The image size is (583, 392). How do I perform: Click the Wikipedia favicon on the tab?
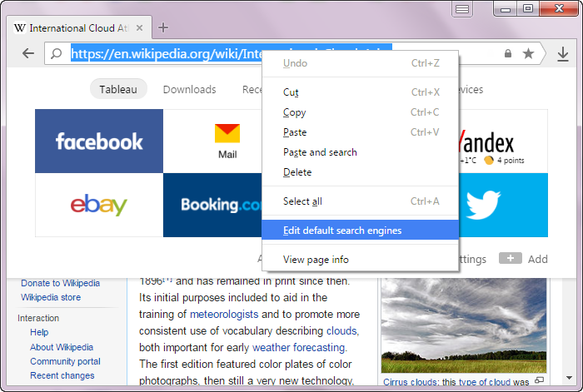tap(20, 27)
